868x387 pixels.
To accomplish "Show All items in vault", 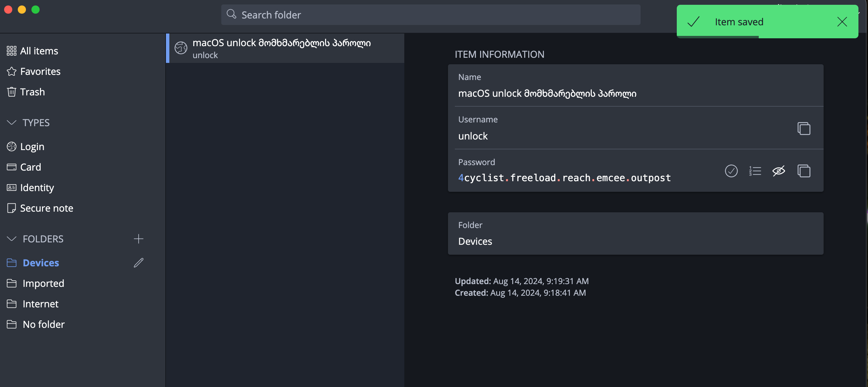I will [x=39, y=51].
